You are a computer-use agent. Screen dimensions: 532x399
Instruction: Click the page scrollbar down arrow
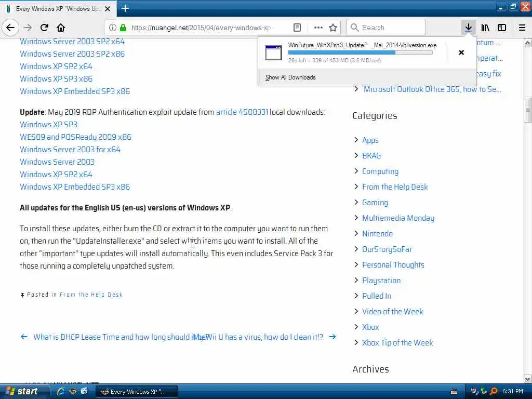[528, 379]
